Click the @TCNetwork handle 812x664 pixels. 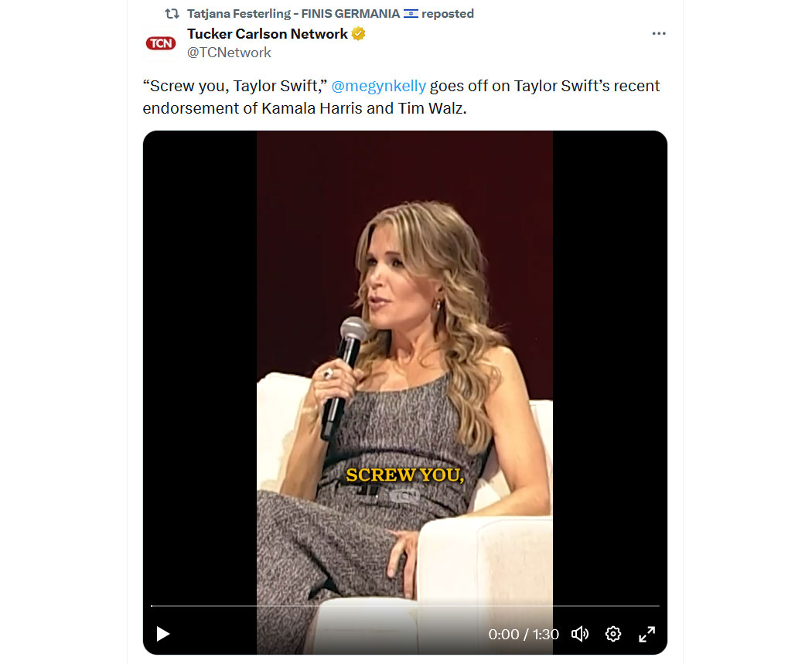(229, 53)
